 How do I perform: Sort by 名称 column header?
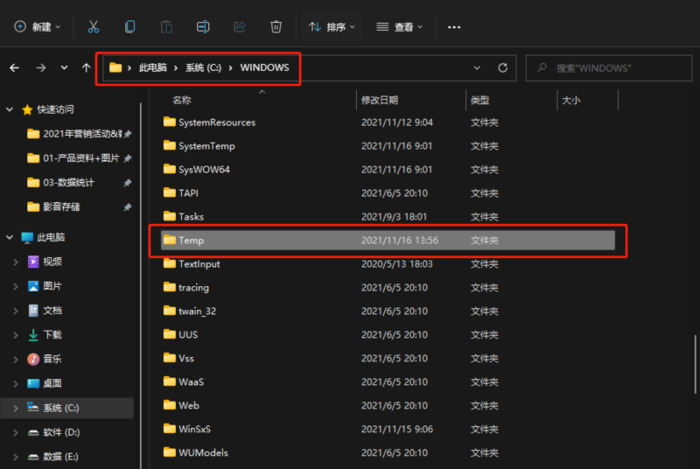182,100
